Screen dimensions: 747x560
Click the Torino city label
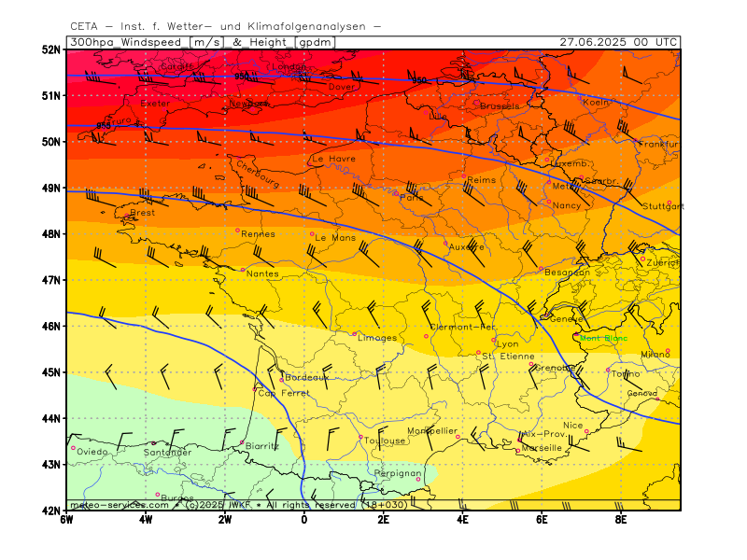(626, 374)
